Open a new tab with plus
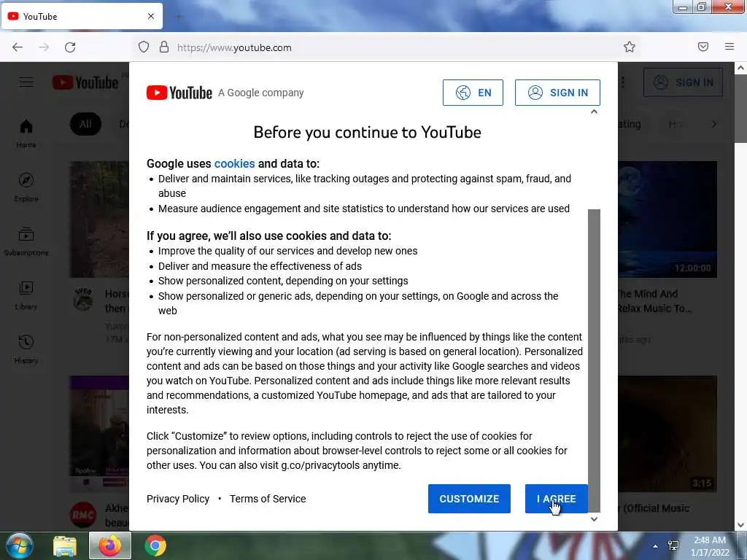The image size is (747, 560). click(179, 17)
